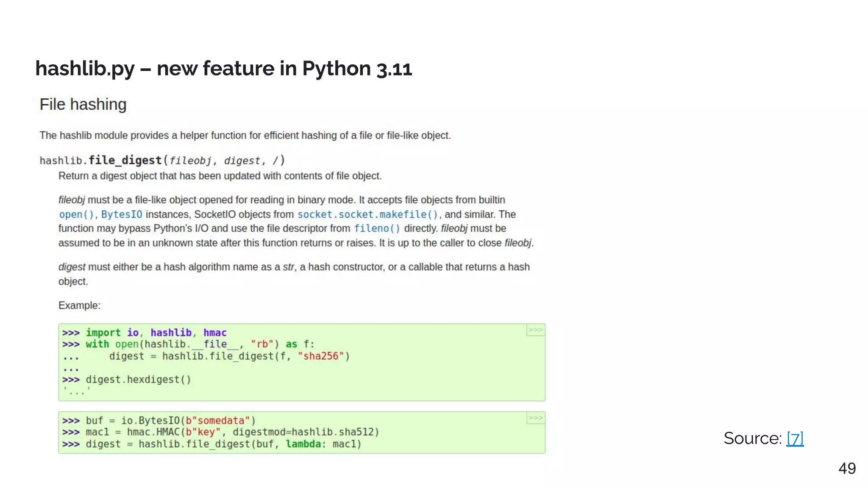The height and width of the screenshot is (488, 868).
Task: Click the digest.hexdigest() code line
Action: coord(138,379)
